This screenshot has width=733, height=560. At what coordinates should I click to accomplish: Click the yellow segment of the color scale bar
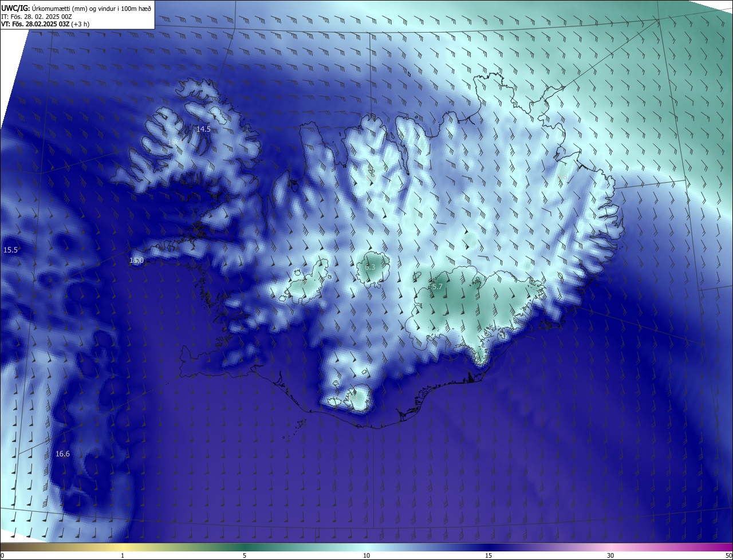pyautogui.click(x=123, y=547)
